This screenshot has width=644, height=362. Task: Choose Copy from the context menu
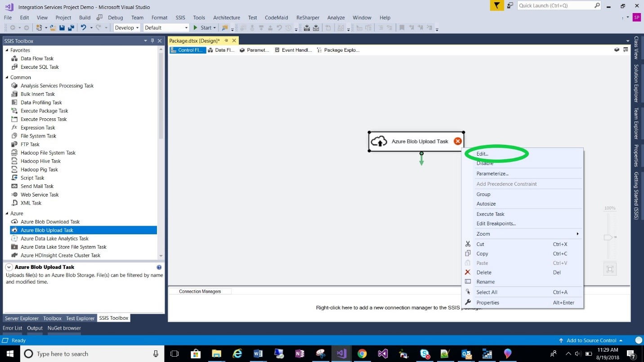pos(482,254)
